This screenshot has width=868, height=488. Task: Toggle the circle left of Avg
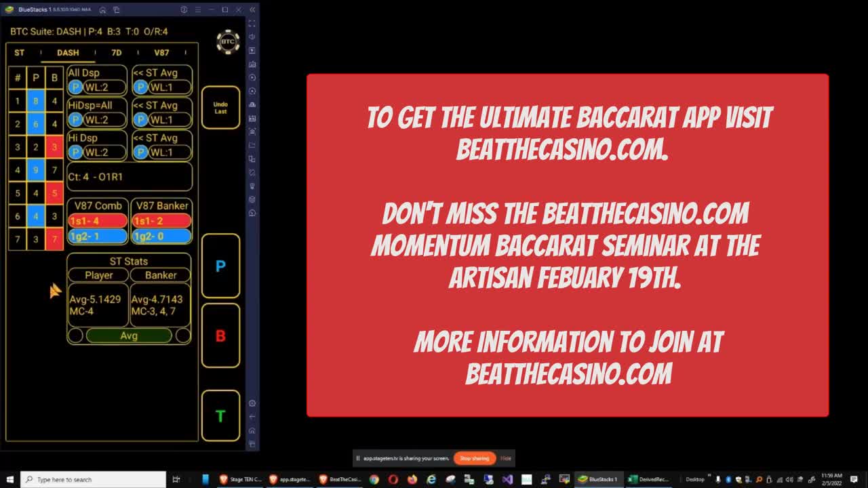(x=75, y=335)
